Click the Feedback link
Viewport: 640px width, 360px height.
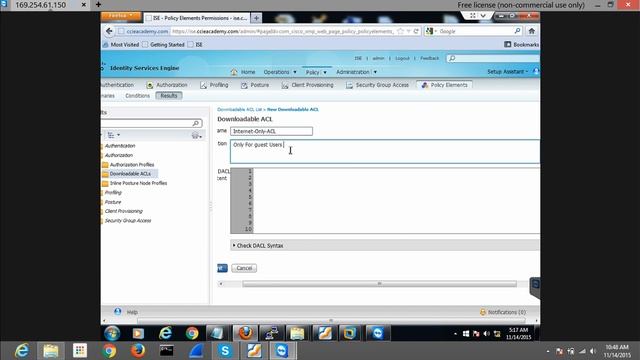[429, 58]
